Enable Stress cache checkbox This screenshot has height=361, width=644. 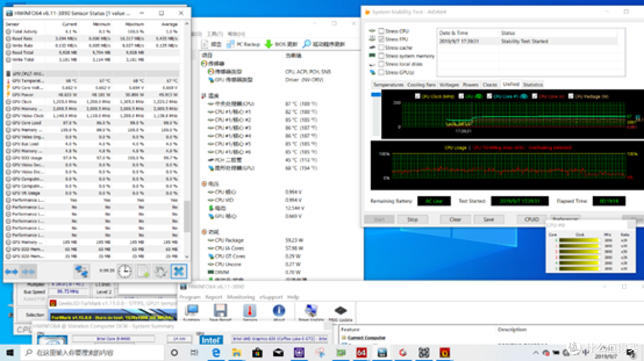(x=381, y=48)
